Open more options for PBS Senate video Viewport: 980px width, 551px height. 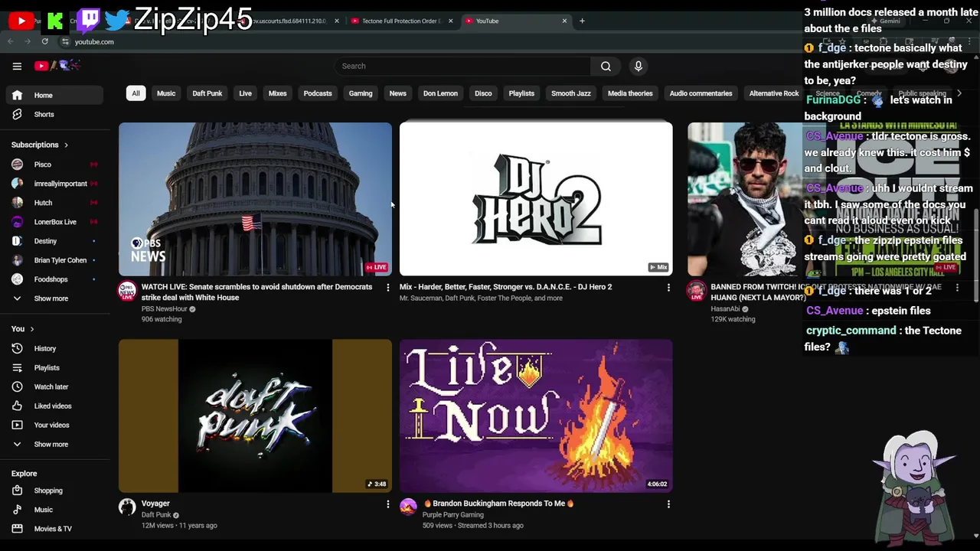(387, 288)
